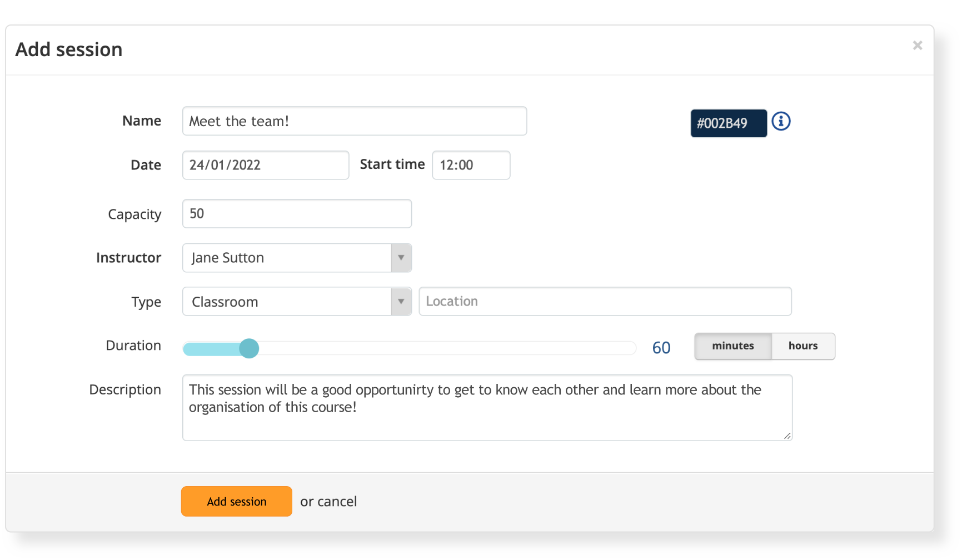
Task: Open the #002B49 color picker swatch
Action: point(728,123)
